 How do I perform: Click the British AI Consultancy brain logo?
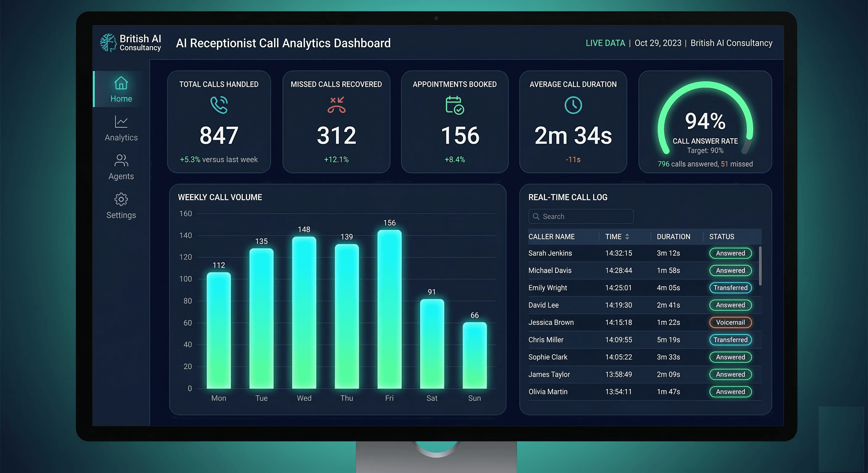click(108, 43)
